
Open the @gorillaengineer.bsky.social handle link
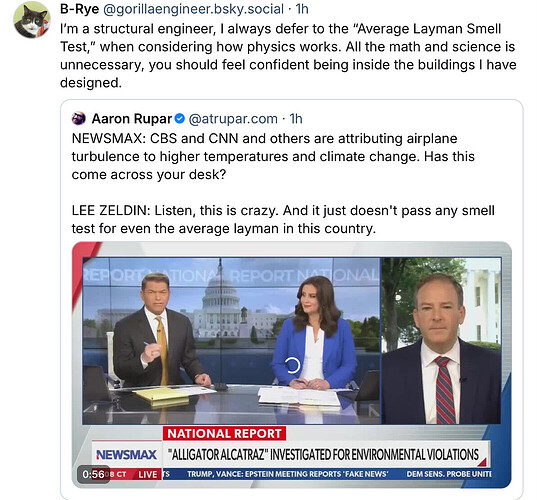[193, 9]
